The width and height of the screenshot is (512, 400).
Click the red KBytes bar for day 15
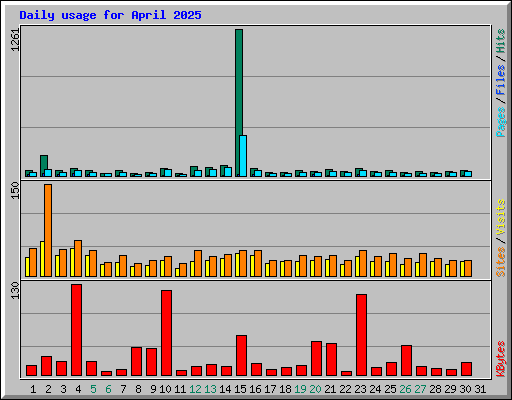[x=241, y=356]
